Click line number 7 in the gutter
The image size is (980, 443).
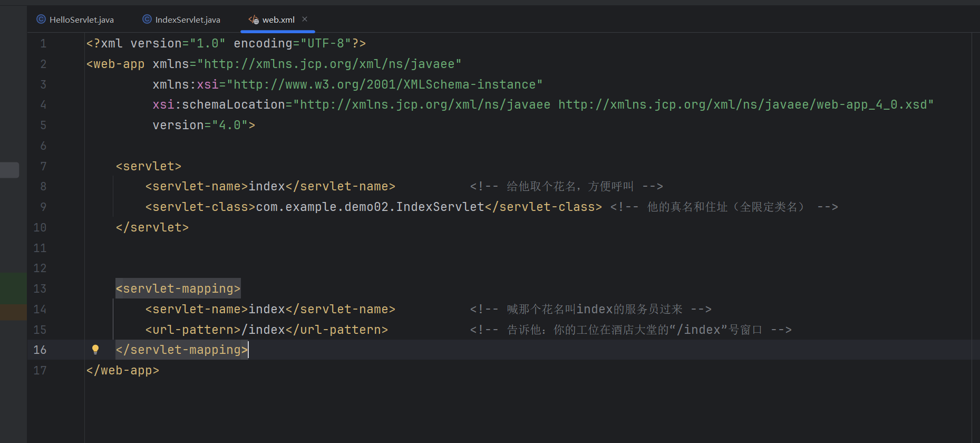point(43,166)
